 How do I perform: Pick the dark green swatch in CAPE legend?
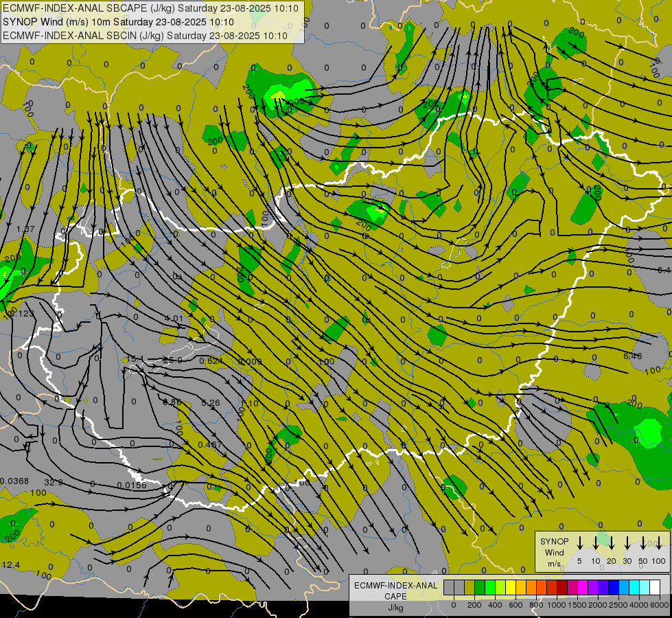480,587
